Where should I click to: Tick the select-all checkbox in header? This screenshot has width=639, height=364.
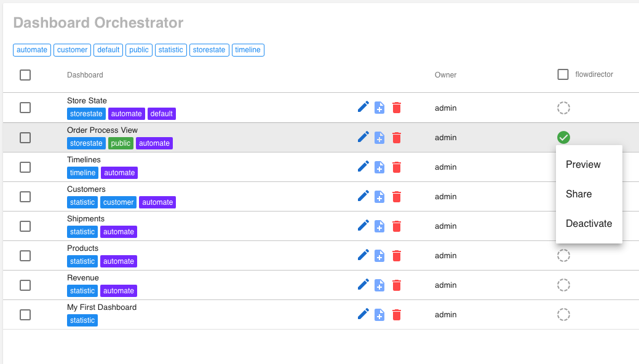click(x=25, y=75)
